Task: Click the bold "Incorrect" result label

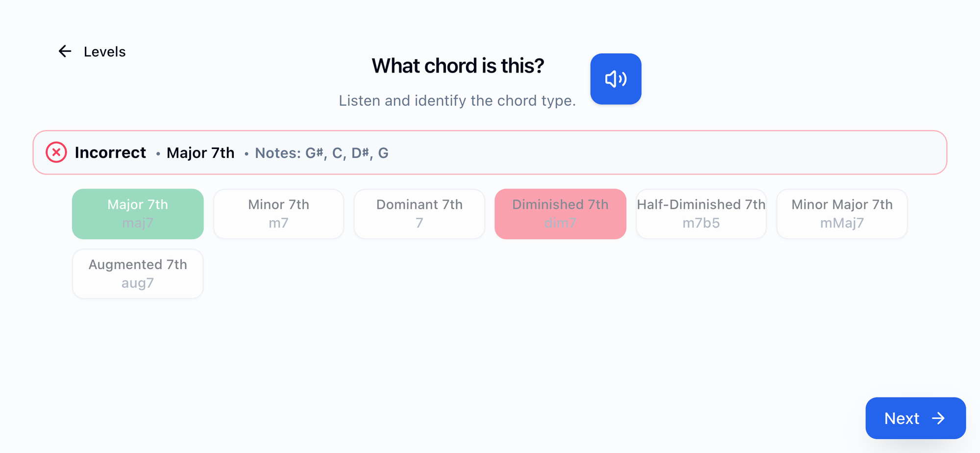Action: click(110, 152)
